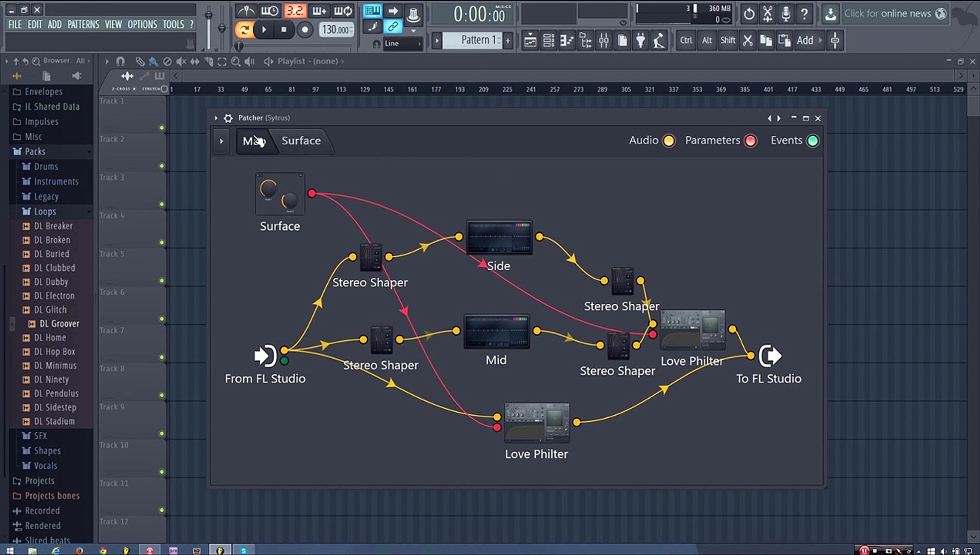Click the Paste icon in toolbar
The width and height of the screenshot is (980, 555).
point(784,41)
